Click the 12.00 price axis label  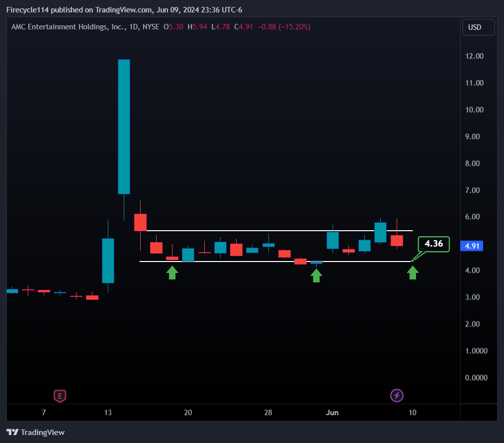point(474,56)
